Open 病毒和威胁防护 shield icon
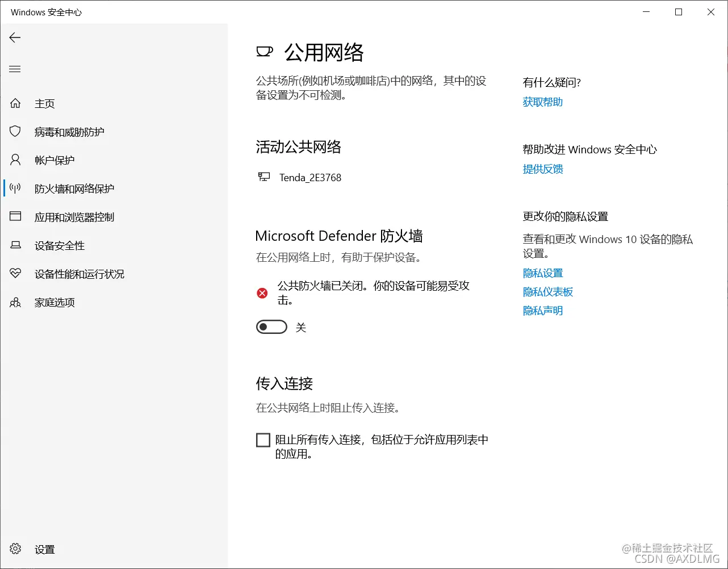The image size is (728, 569). click(x=15, y=131)
